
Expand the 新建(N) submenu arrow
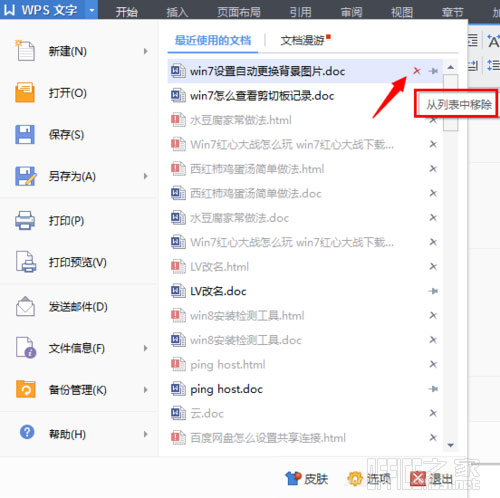click(x=145, y=51)
